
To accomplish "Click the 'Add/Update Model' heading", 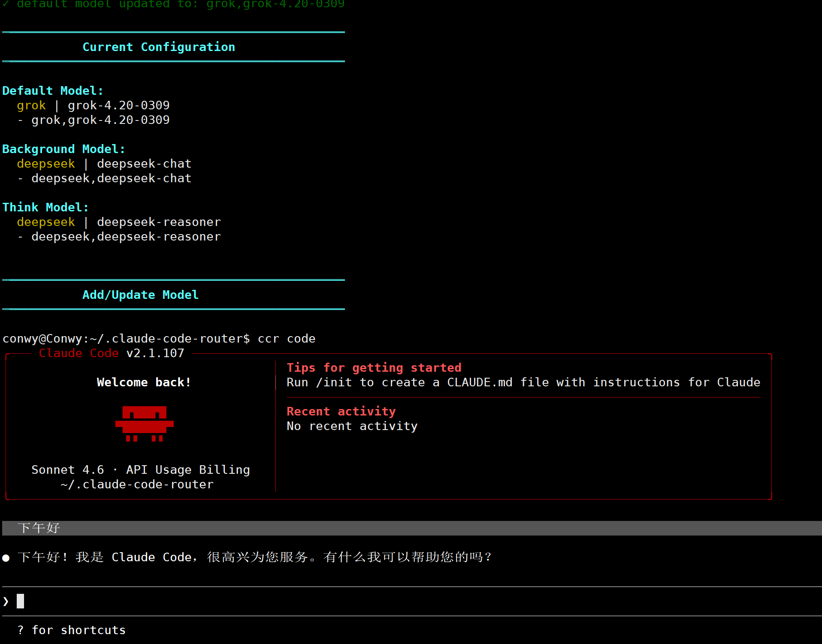I will point(140,295).
